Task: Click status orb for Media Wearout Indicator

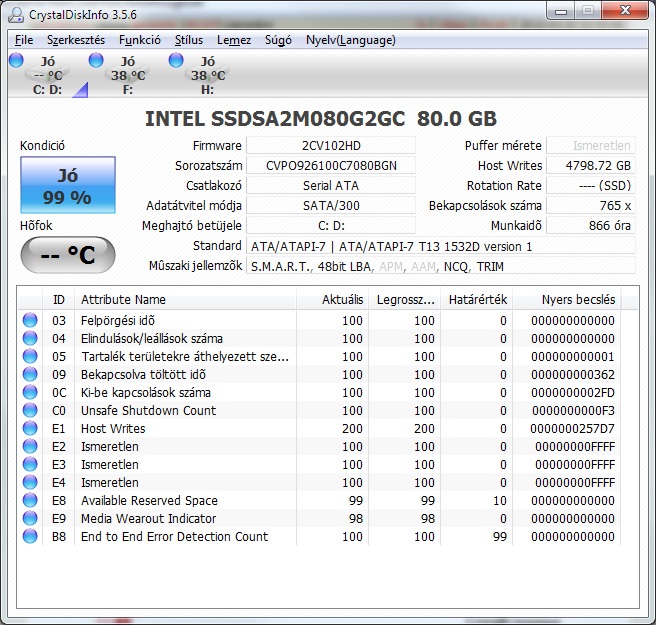Action: pyautogui.click(x=30, y=518)
